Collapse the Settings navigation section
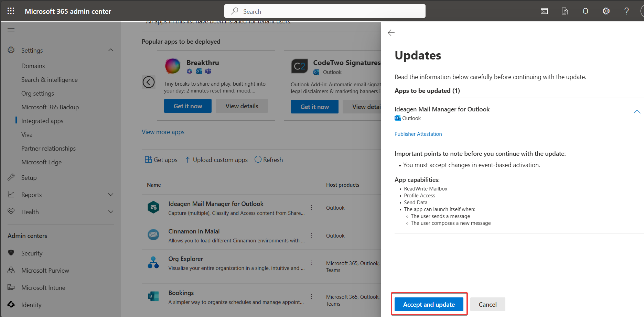This screenshot has width=644, height=317. tap(110, 50)
